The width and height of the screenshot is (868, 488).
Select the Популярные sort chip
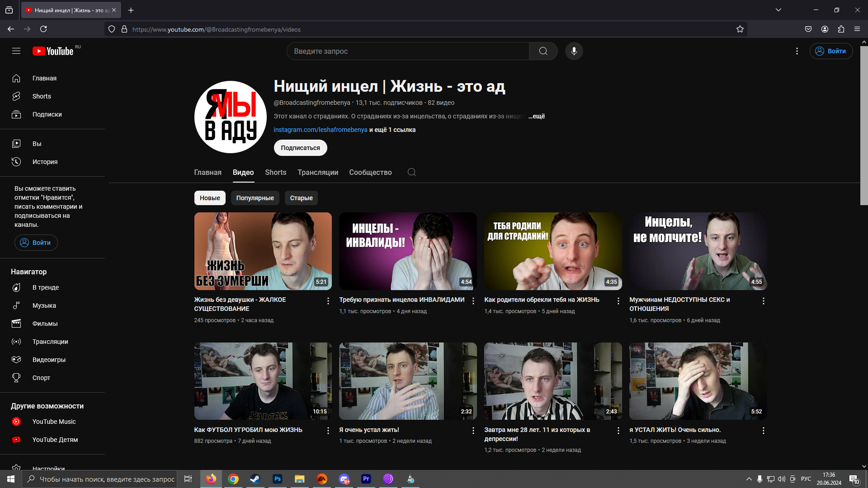255,198
